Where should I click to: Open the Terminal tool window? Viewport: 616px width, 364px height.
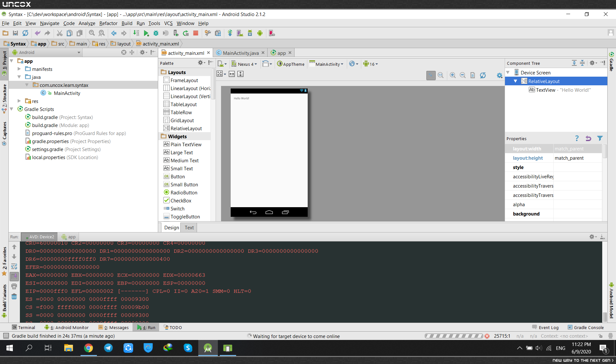coord(23,327)
